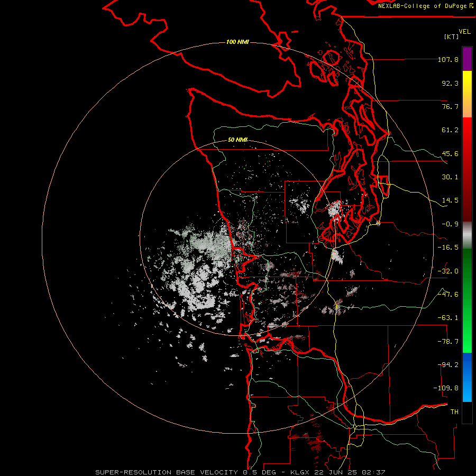Click the 107.8 velocity legend value

point(448,59)
